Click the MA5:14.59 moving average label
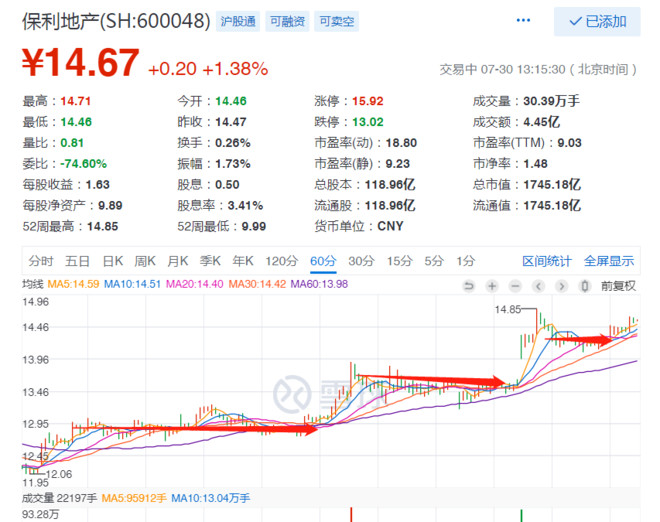 point(73,284)
